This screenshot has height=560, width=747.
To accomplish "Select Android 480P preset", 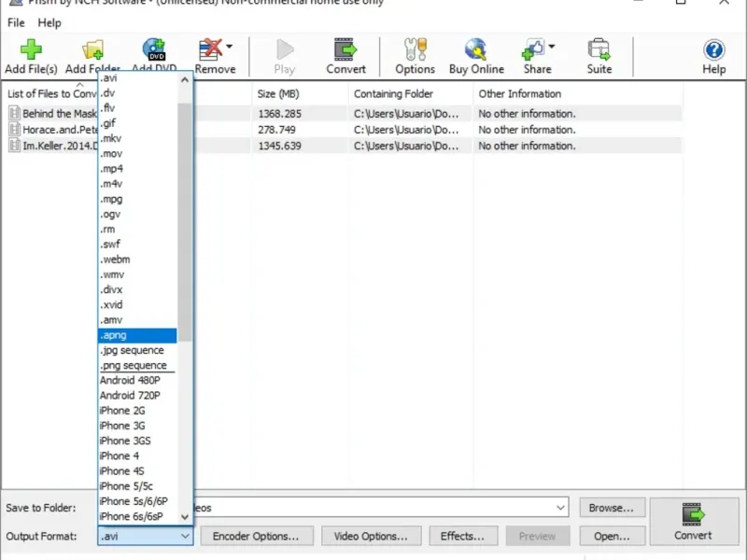I will pos(137,381).
